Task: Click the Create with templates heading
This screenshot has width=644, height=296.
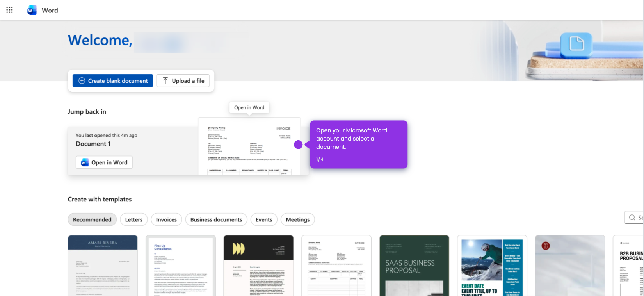Action: coord(100,199)
